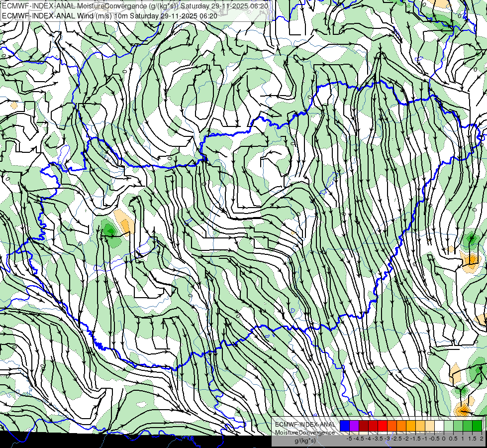The width and height of the screenshot is (487, 448).
Task: Click the '-0.5' scale value
Action: (x=434, y=439)
